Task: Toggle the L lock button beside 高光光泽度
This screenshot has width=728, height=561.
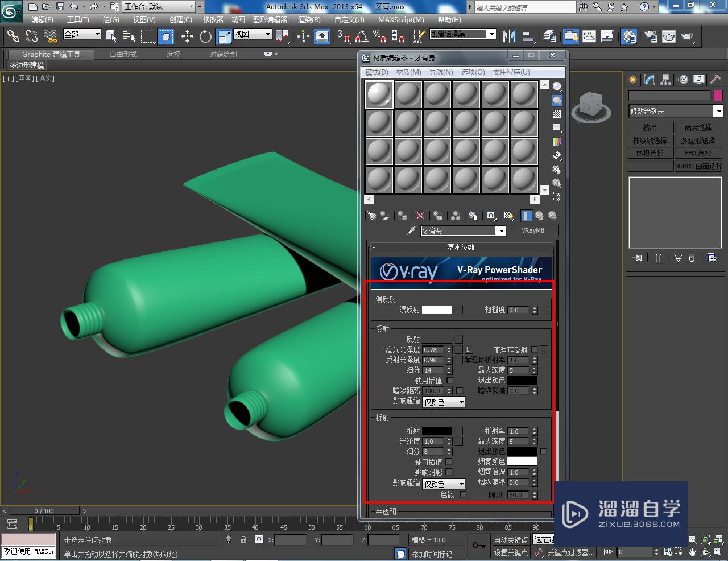Action: [x=469, y=349]
